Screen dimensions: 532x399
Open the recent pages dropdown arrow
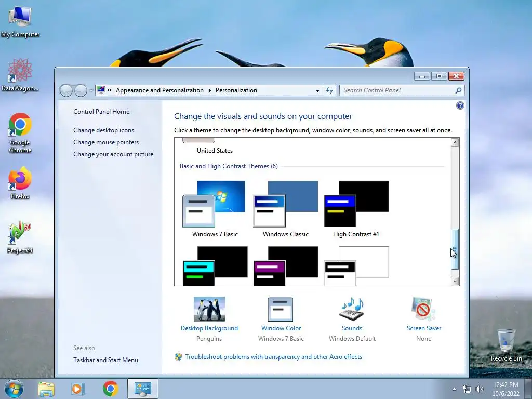(x=91, y=90)
